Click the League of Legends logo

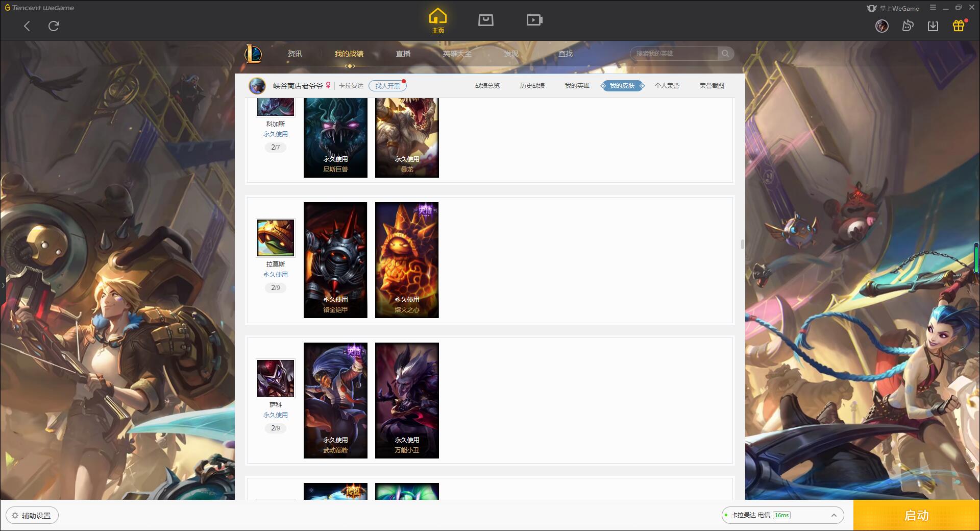pyautogui.click(x=253, y=54)
